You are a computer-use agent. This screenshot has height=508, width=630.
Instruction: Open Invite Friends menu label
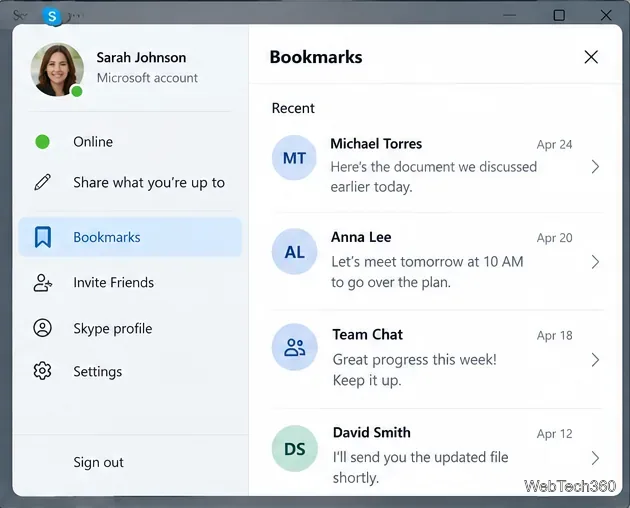113,283
